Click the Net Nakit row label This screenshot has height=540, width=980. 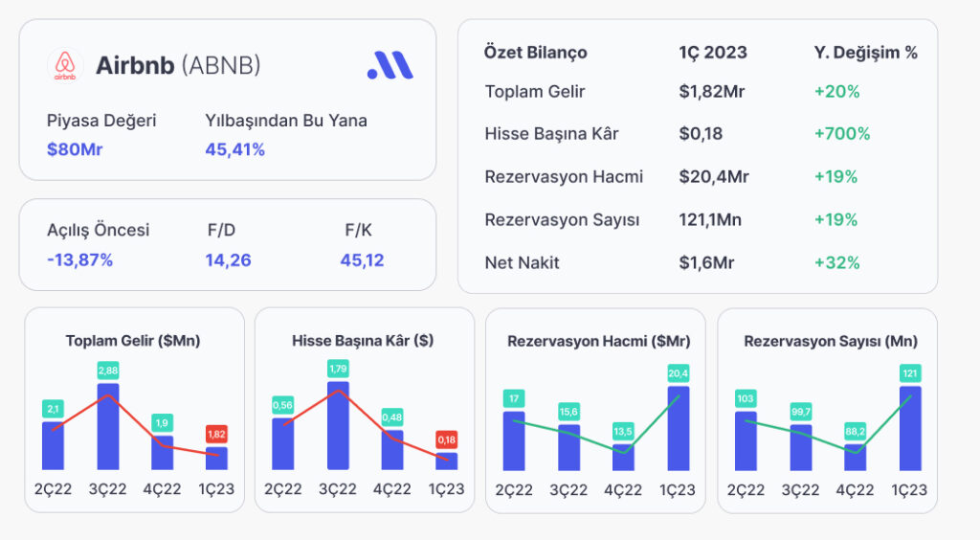click(x=522, y=262)
